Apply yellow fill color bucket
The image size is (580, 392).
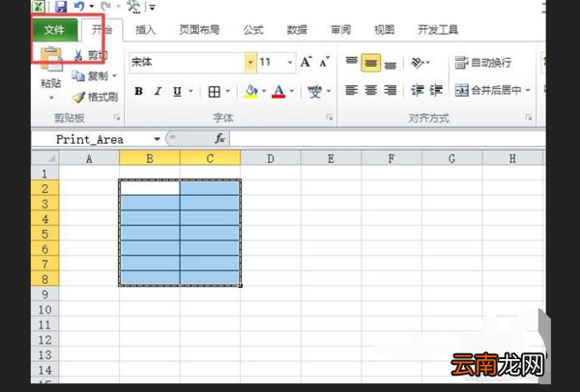(x=251, y=92)
